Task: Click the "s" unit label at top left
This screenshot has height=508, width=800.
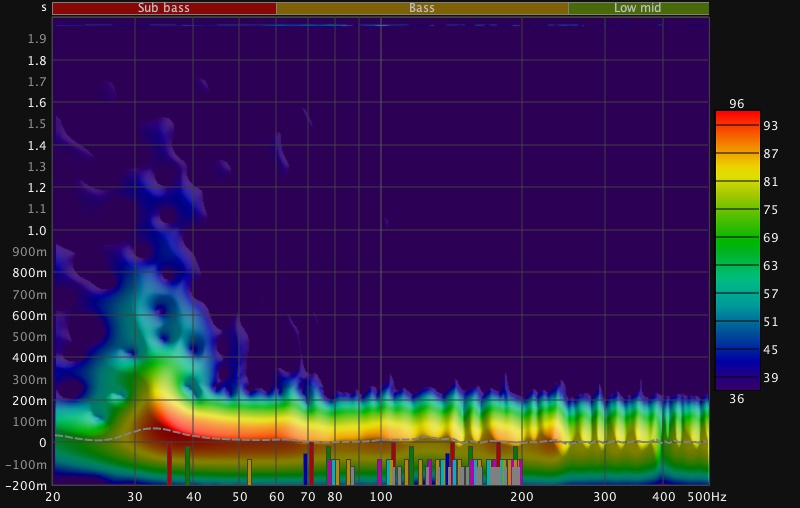Action: (x=43, y=8)
